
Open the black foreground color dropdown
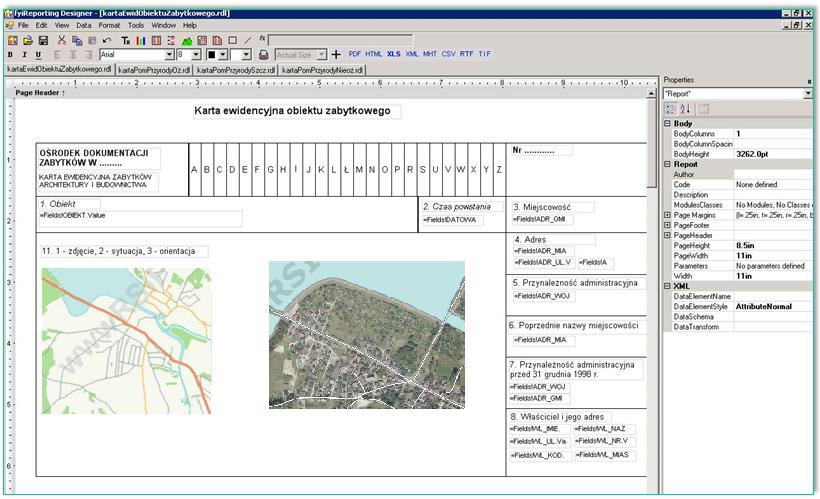tap(223, 54)
